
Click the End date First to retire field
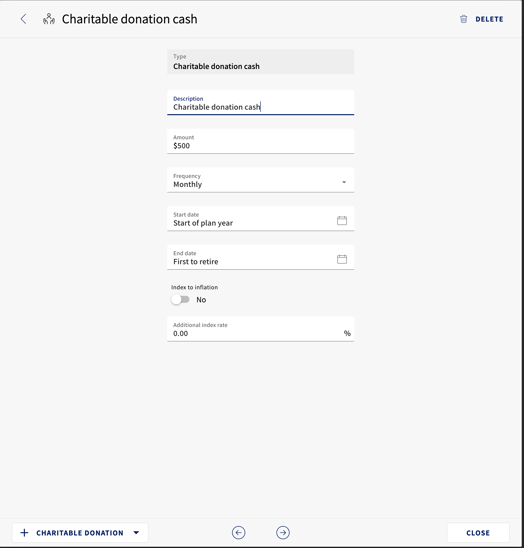click(x=260, y=257)
